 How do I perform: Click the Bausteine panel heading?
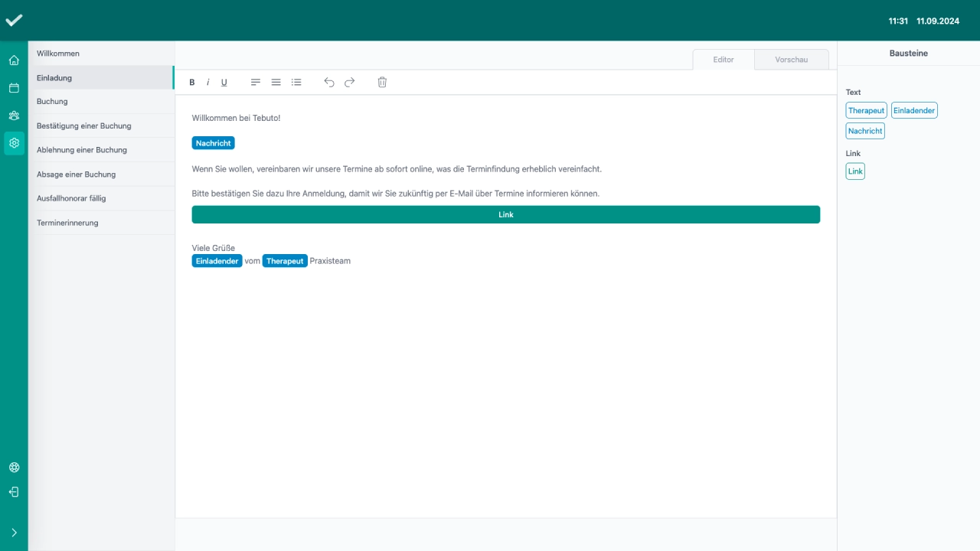click(x=908, y=54)
